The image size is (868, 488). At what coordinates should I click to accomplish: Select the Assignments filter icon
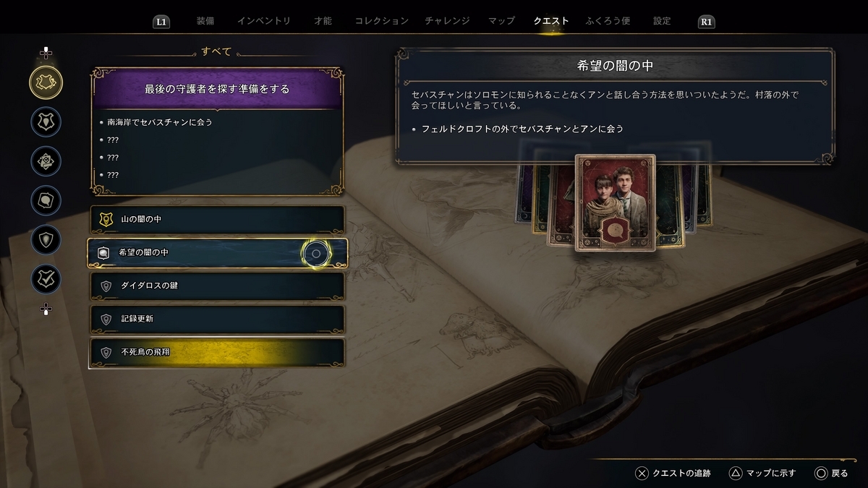(x=46, y=160)
